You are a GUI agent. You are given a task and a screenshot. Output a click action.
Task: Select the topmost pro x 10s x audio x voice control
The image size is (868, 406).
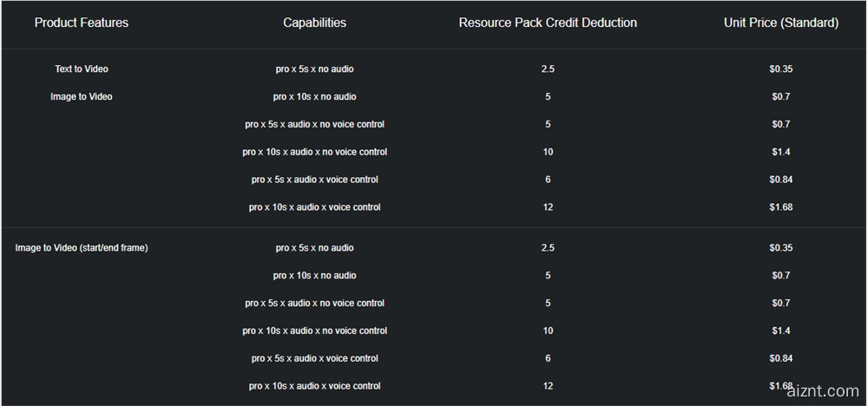pyautogui.click(x=314, y=207)
